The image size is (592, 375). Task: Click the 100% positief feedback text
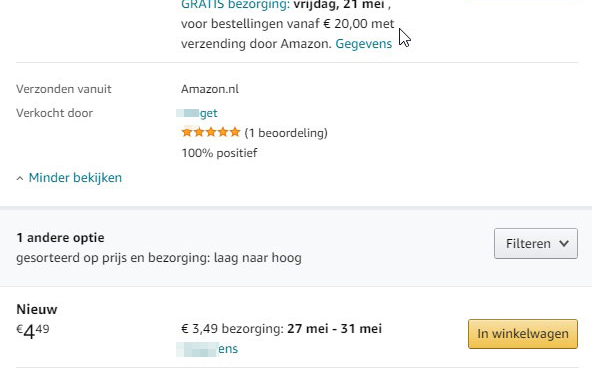coord(219,153)
